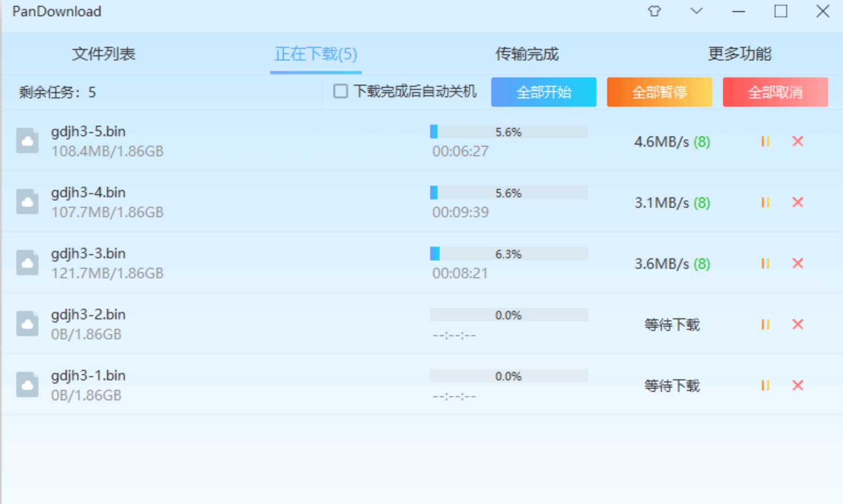The height and width of the screenshot is (504, 843).
Task: Select the file name gdjh3-3.bin
Action: pyautogui.click(x=88, y=254)
